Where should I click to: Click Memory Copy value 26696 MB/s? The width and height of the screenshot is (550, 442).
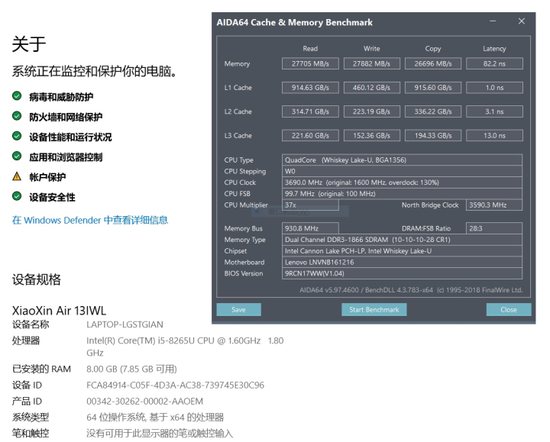(433, 63)
